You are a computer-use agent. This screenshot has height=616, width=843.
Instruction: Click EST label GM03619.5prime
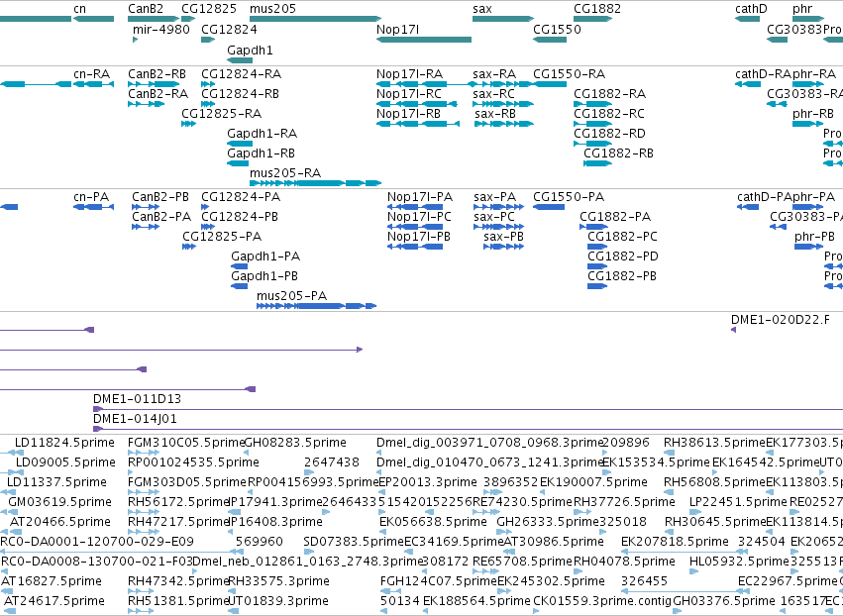point(59,502)
